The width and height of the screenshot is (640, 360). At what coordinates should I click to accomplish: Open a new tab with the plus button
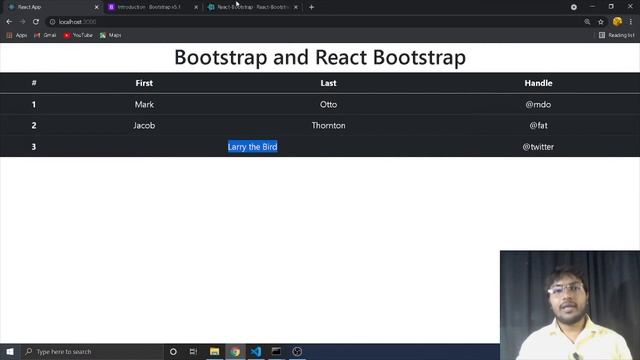pyautogui.click(x=311, y=7)
